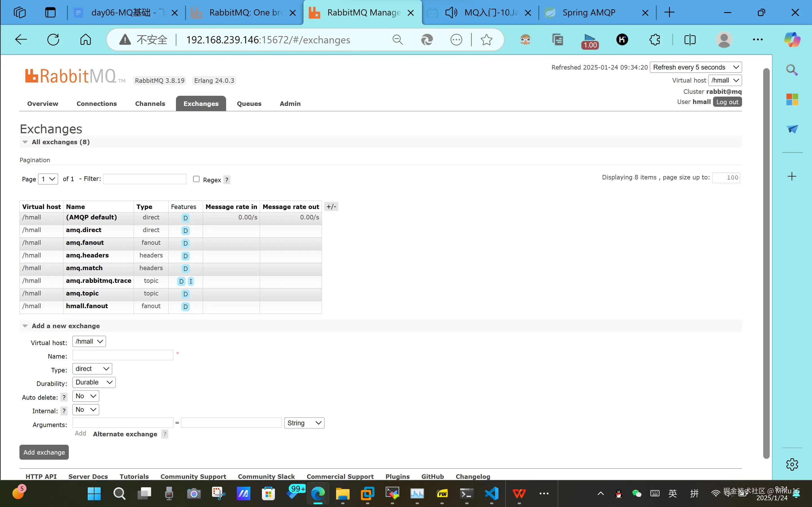Image resolution: width=812 pixels, height=507 pixels.
Task: Add page to favorites star icon
Action: coord(486,40)
